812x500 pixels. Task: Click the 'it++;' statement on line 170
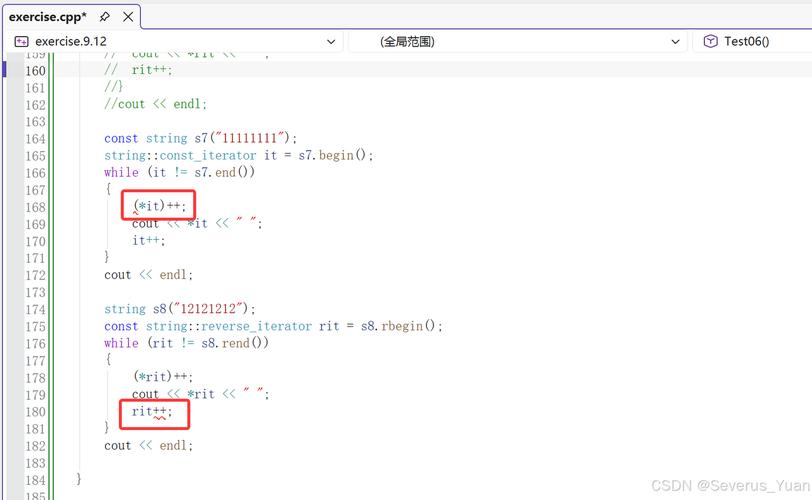(149, 240)
